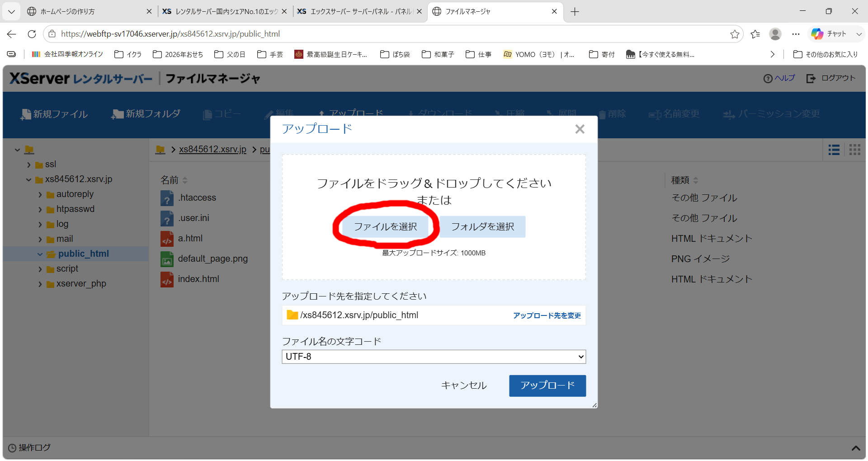868x461 pixels.
Task: Click the ファイルを選択 button
Action: click(385, 226)
